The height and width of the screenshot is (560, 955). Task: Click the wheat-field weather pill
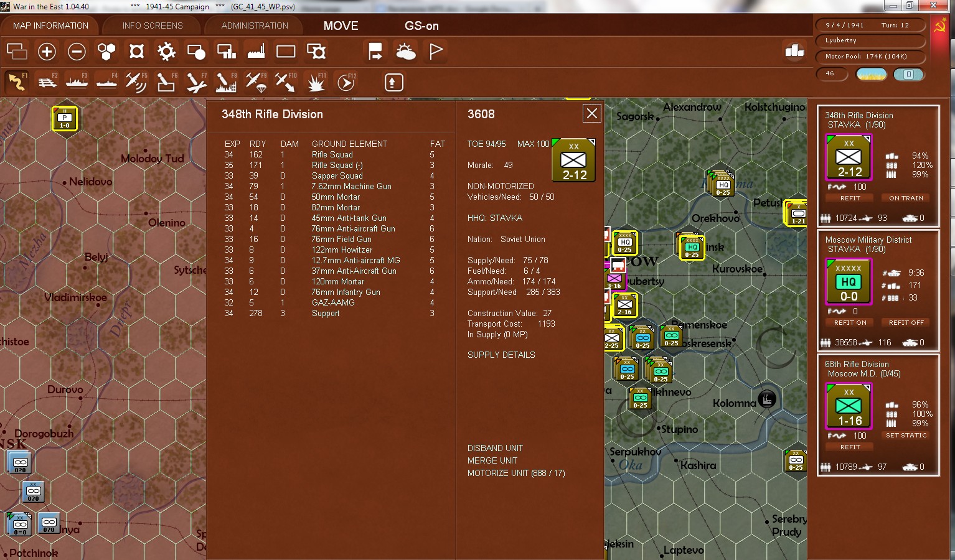point(872,74)
